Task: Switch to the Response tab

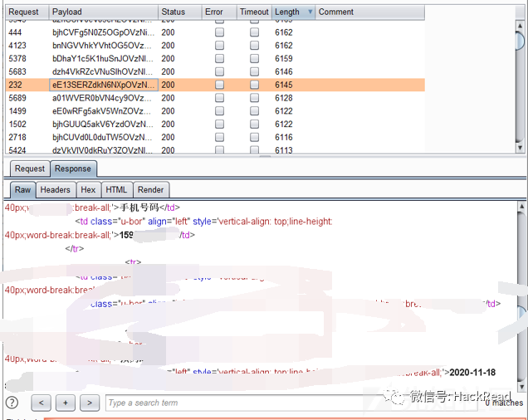Action: point(73,168)
